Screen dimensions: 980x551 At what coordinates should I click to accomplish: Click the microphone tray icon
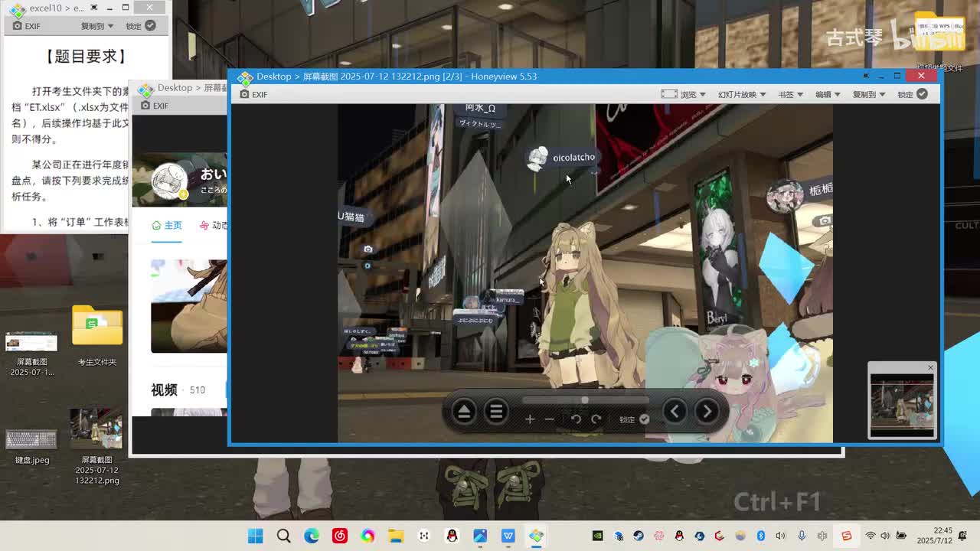click(802, 536)
